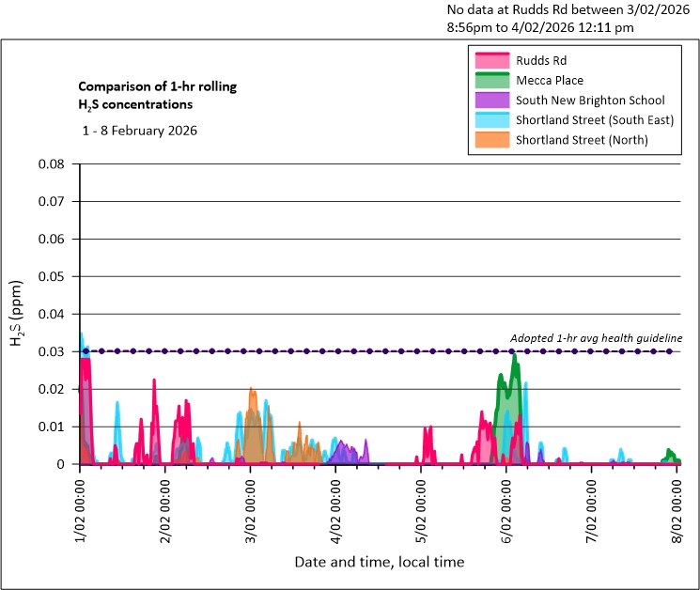Select the South New Brighton School legend label

point(590,101)
